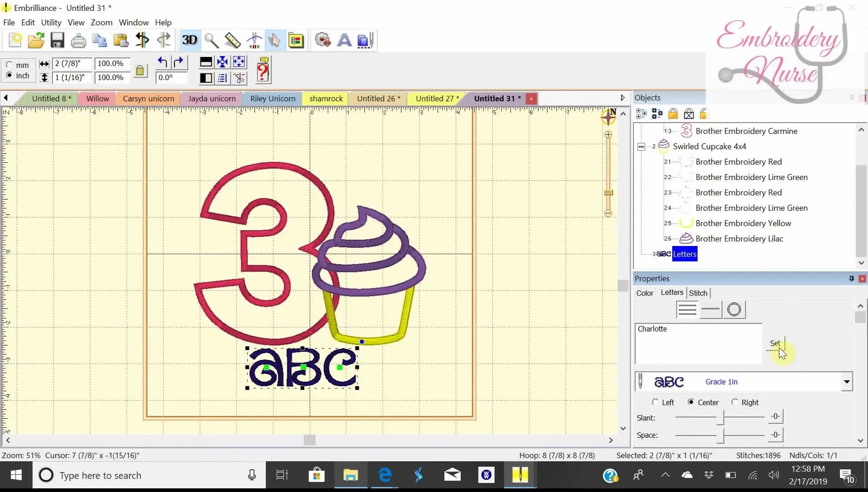
Task: Collapse the Swirled Cupcake 4x4 tree node
Action: tap(641, 147)
